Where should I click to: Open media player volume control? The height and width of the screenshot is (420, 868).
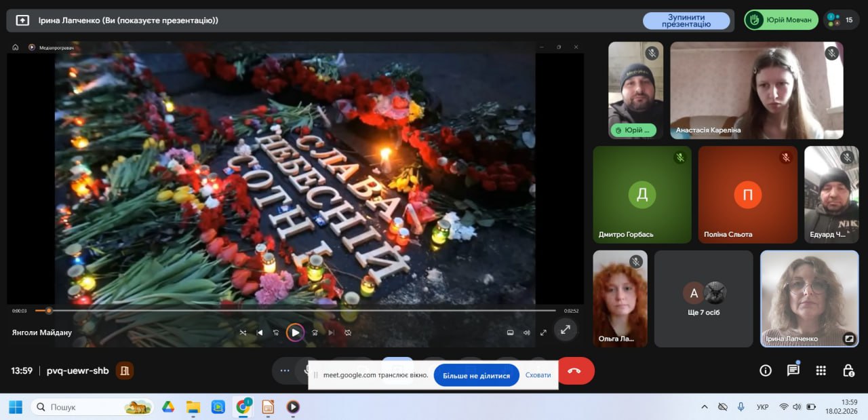pos(526,332)
